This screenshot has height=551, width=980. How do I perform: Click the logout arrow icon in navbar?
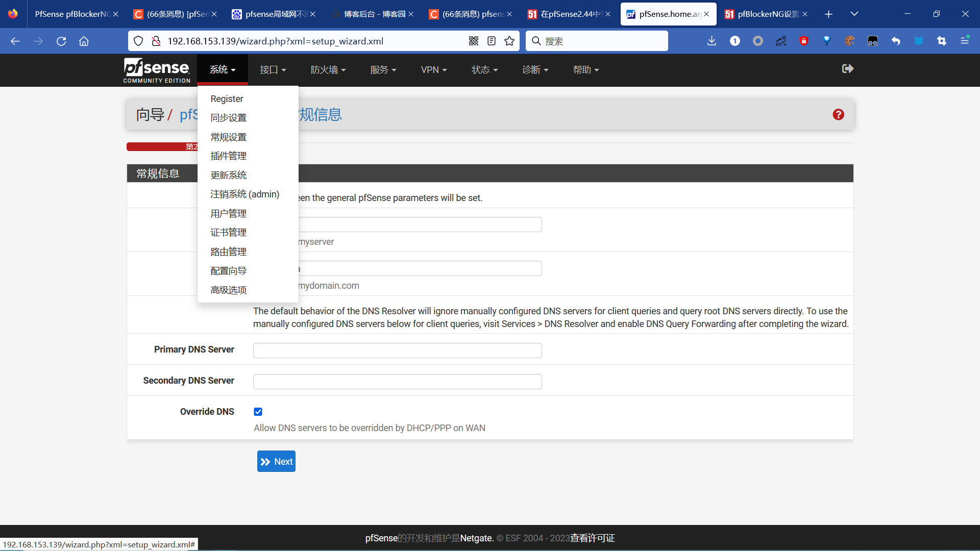tap(848, 69)
